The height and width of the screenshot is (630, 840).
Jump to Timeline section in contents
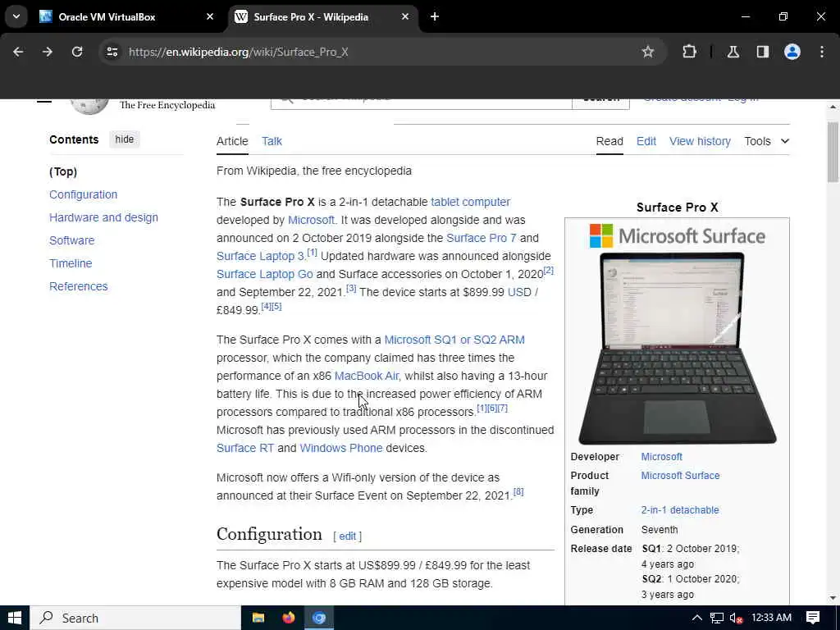coord(71,263)
